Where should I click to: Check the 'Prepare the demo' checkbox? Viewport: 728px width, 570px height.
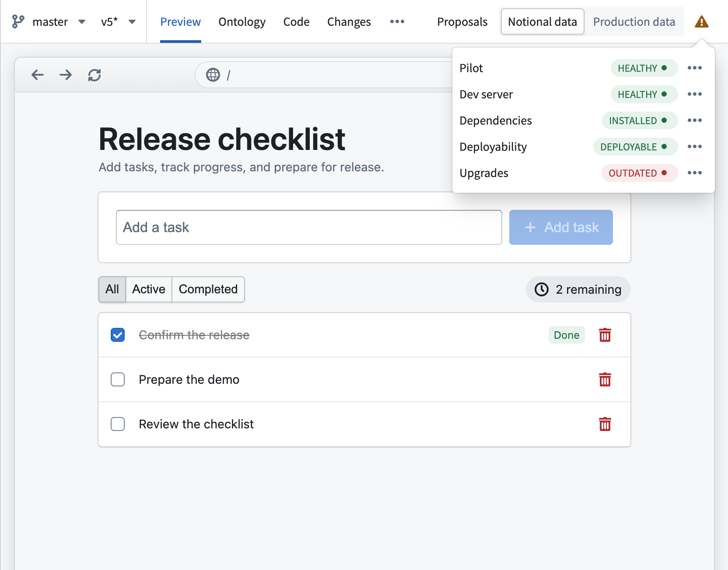tap(118, 379)
